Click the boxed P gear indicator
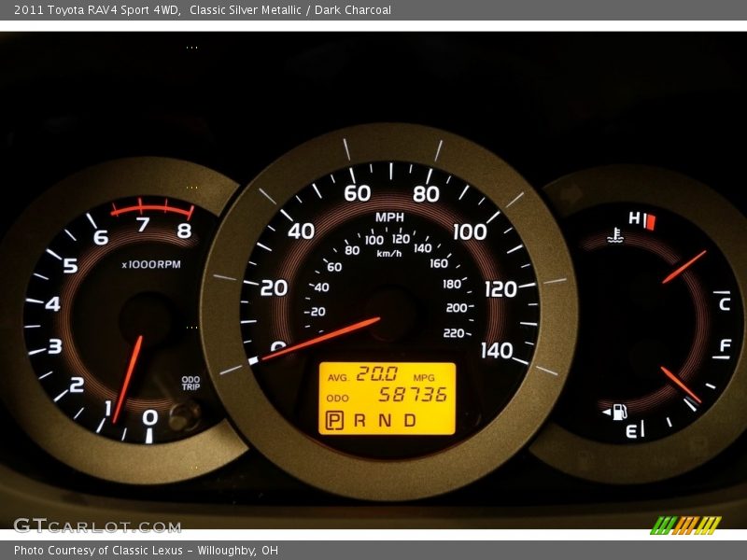Screen dimensions: 747x560 pyautogui.click(x=333, y=421)
